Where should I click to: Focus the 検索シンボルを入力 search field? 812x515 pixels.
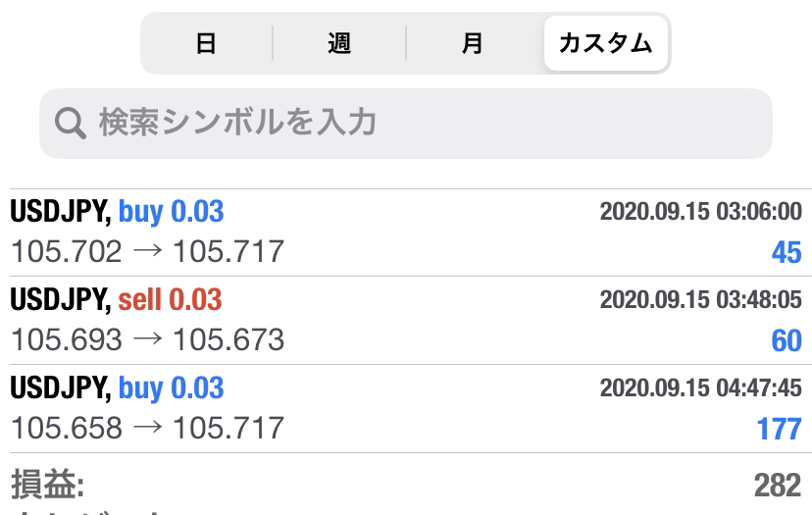click(x=406, y=124)
